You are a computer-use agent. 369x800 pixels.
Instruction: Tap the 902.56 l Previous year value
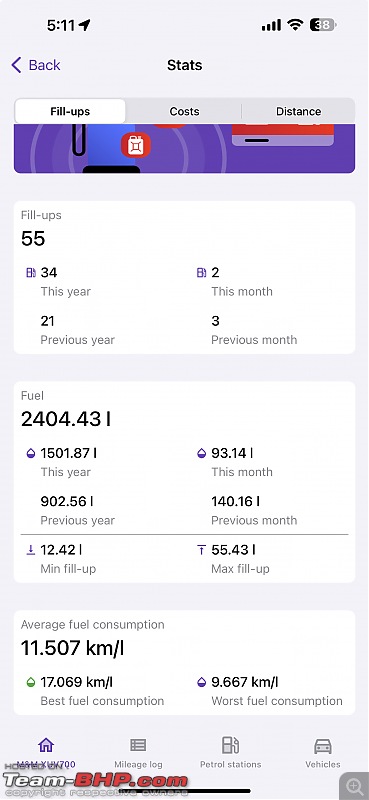tap(67, 502)
